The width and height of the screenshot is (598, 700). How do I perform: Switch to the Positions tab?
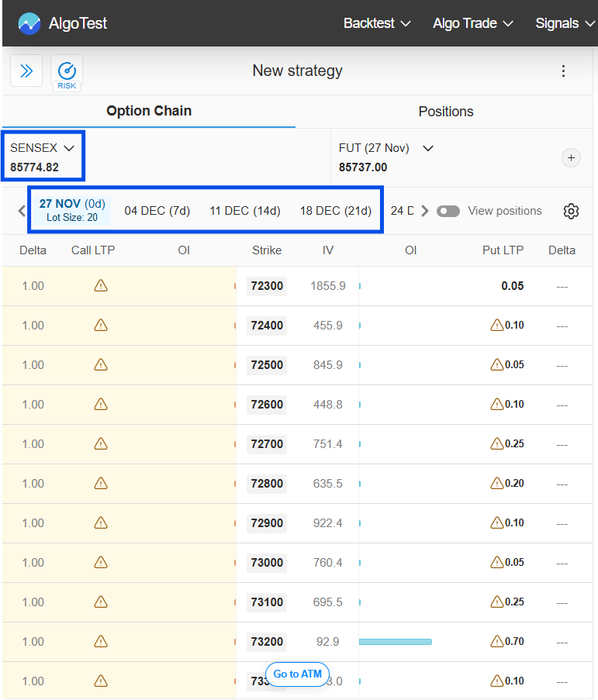445,112
